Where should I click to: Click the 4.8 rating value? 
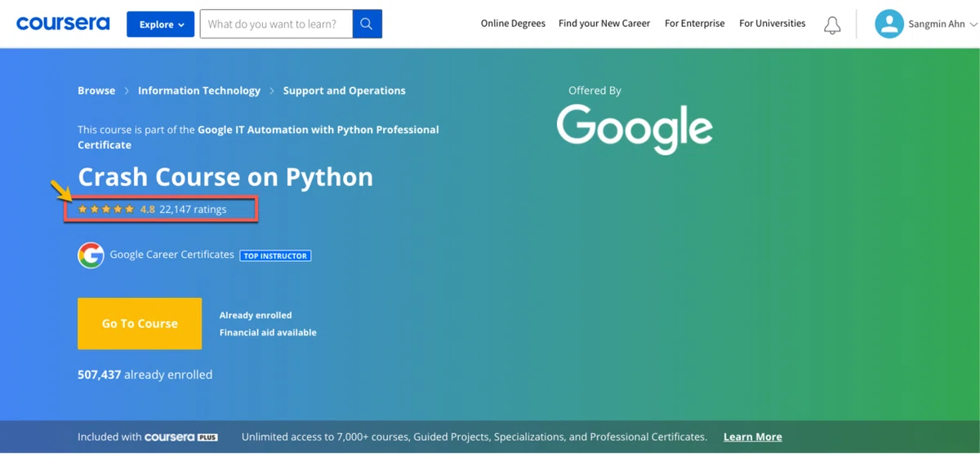coord(148,210)
